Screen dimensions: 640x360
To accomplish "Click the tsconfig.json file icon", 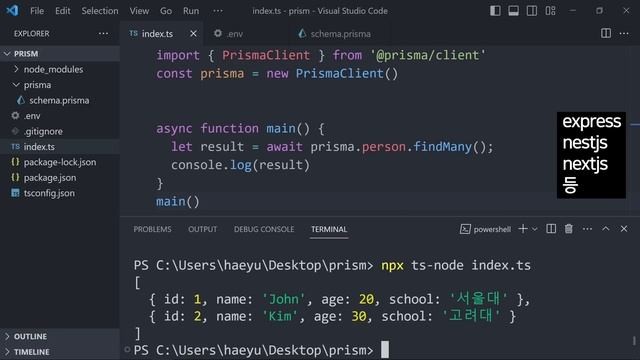I will tap(16, 193).
